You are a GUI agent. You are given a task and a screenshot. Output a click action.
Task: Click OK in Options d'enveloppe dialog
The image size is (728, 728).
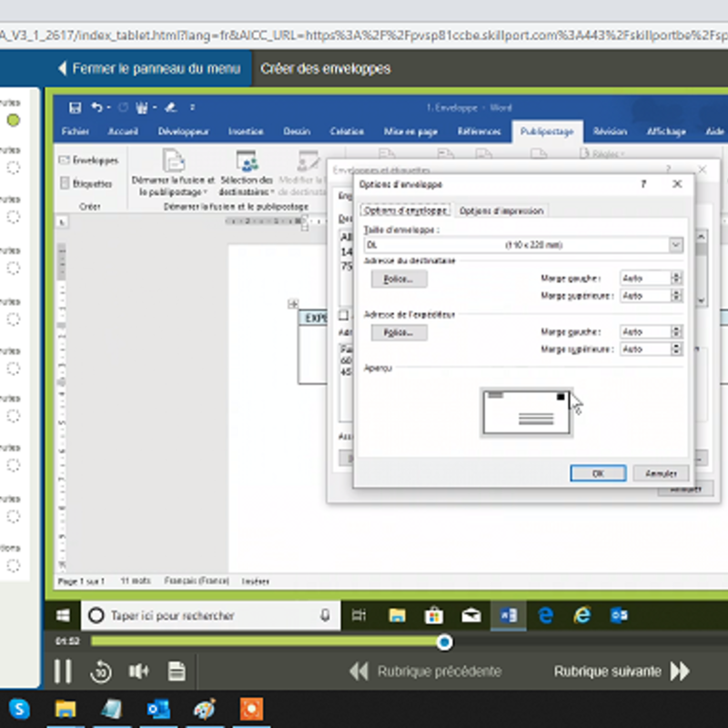pyautogui.click(x=598, y=473)
